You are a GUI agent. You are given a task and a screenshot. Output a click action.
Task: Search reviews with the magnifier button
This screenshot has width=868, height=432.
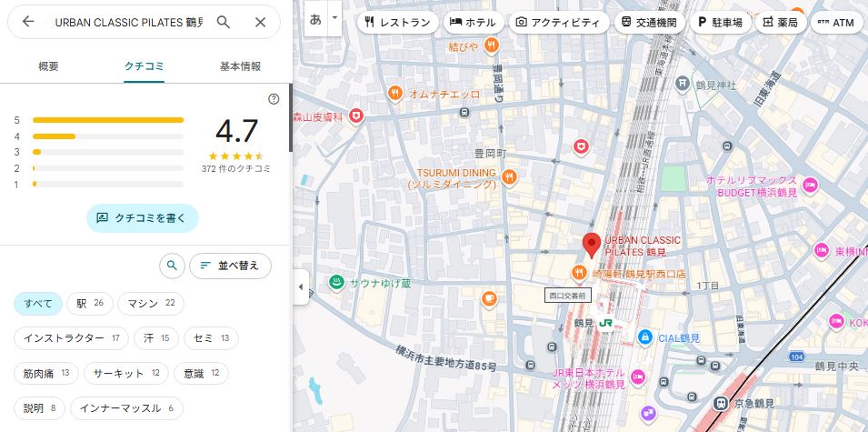171,266
